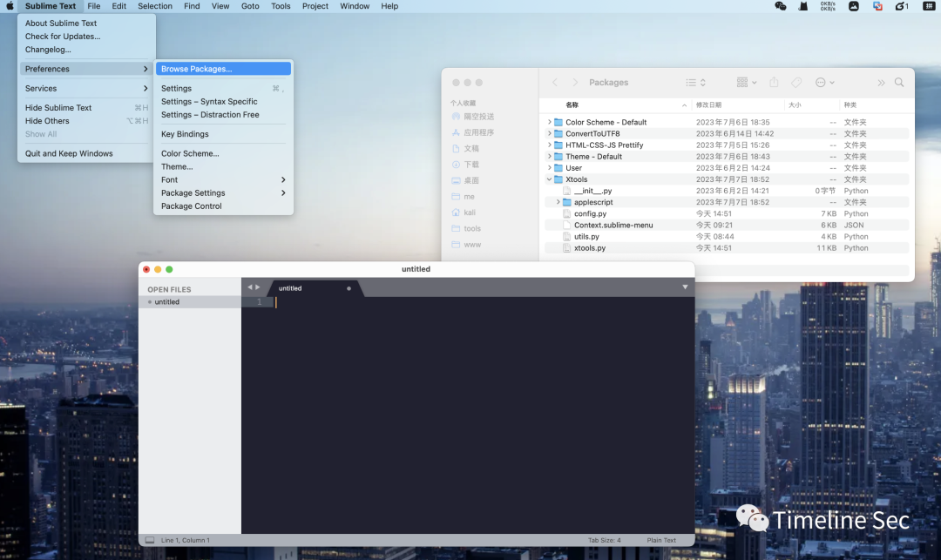
Task: Open the group-by dropdown in Finder toolbar
Action: point(747,82)
